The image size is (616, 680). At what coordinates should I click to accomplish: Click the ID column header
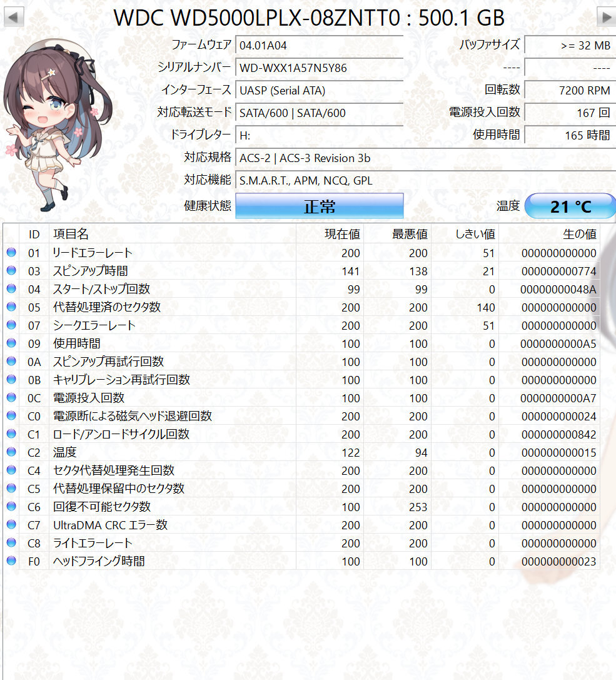[34, 234]
